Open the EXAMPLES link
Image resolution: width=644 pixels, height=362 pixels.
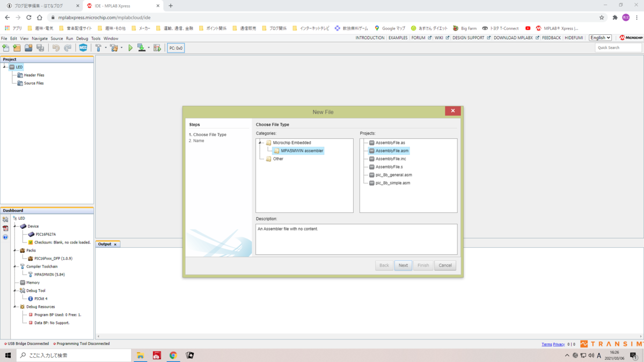398,38
